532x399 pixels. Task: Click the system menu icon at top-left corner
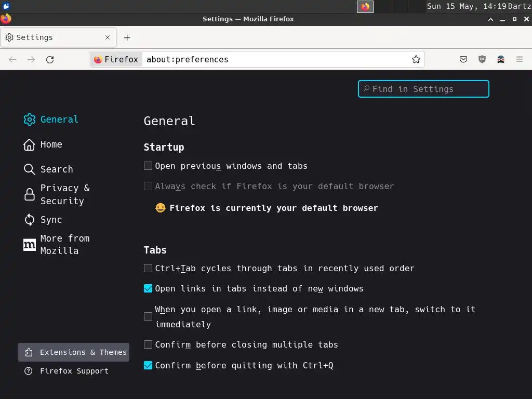6,6
